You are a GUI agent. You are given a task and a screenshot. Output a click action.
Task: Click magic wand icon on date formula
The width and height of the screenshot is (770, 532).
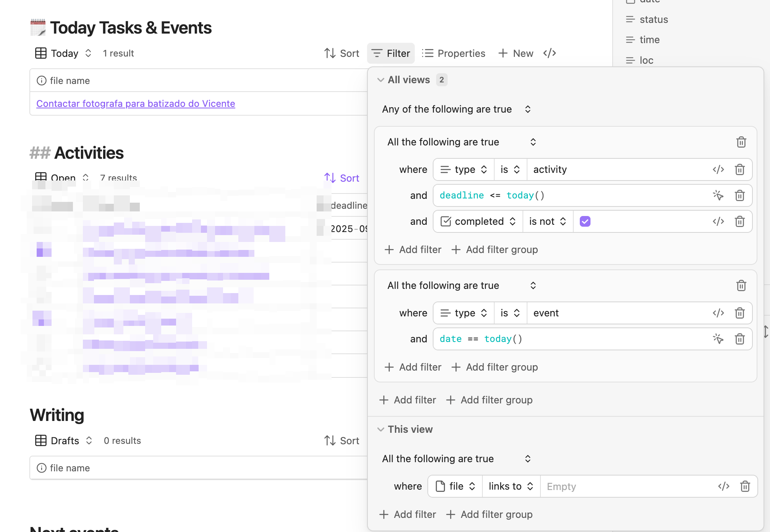[x=718, y=339]
